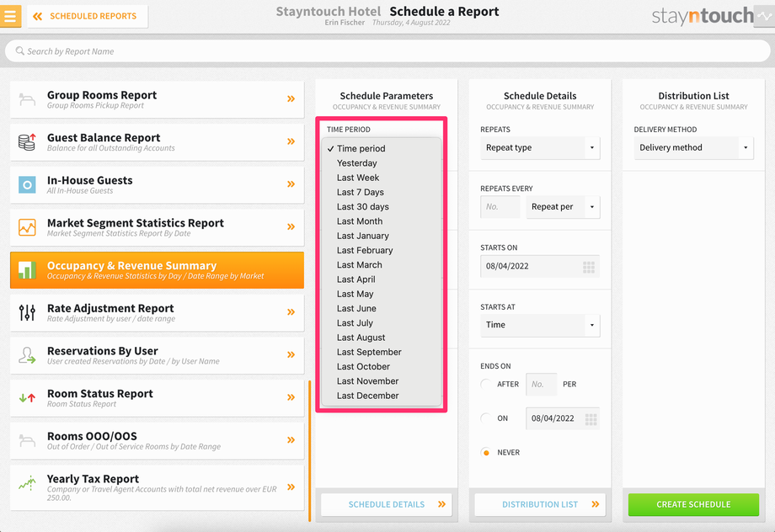Select the Never ends radio

[486, 453]
